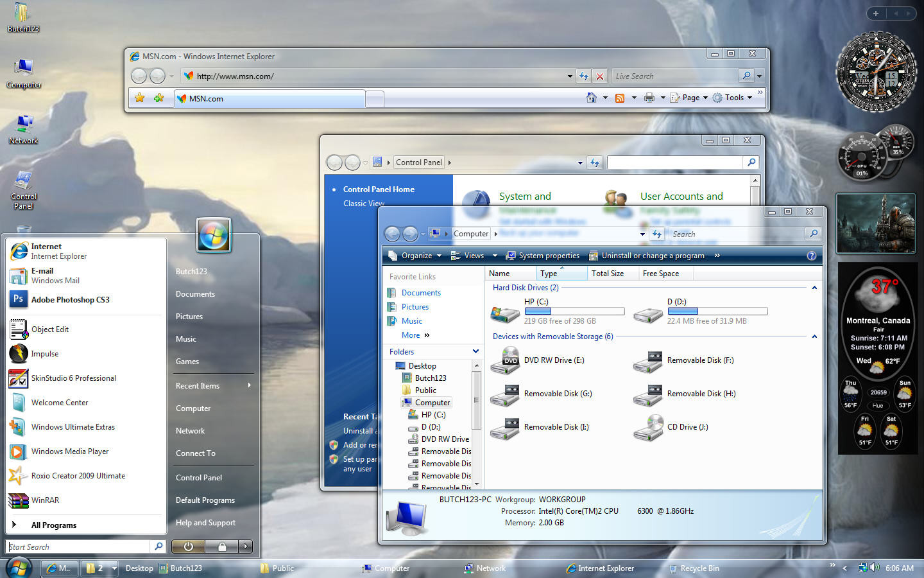This screenshot has width=924, height=578.
Task: Collapse the Hard Disk Drives group
Action: [x=814, y=288]
